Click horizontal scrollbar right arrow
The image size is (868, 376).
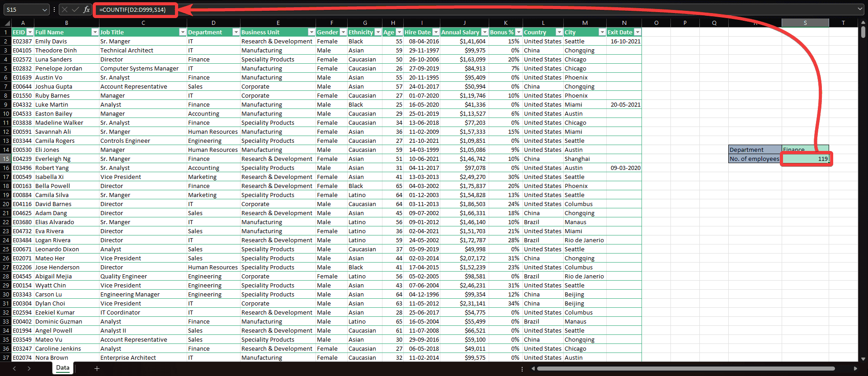855,369
